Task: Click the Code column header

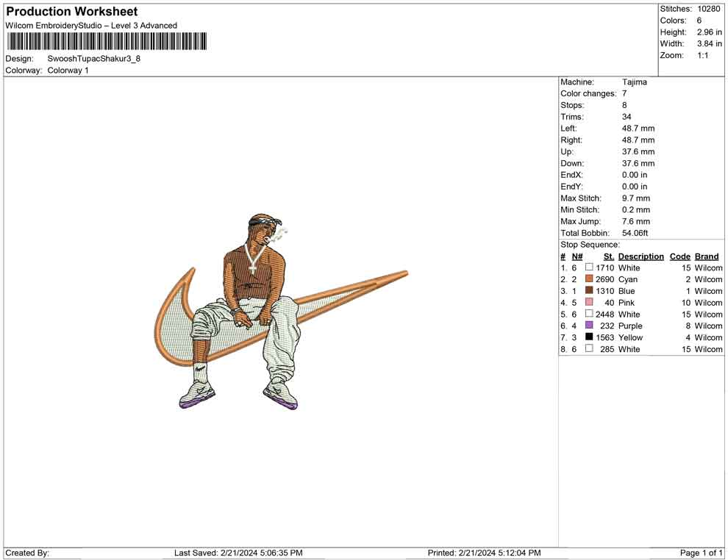Action: [680, 256]
